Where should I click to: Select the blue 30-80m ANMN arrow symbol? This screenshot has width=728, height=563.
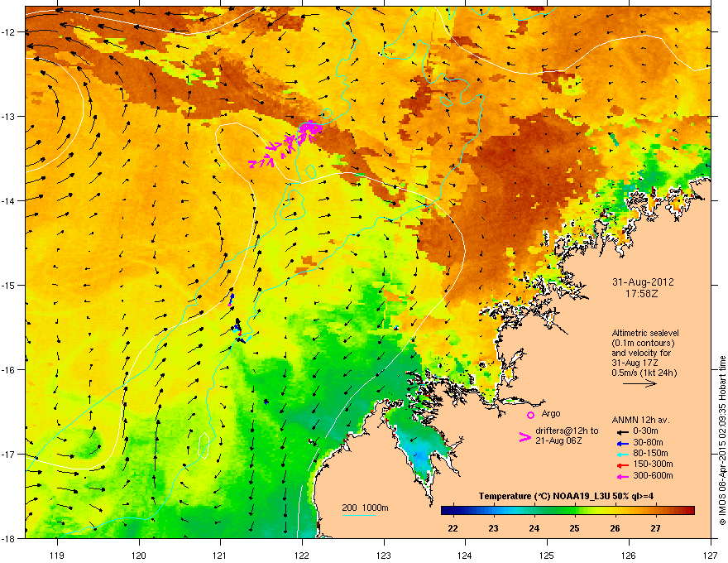click(x=622, y=443)
